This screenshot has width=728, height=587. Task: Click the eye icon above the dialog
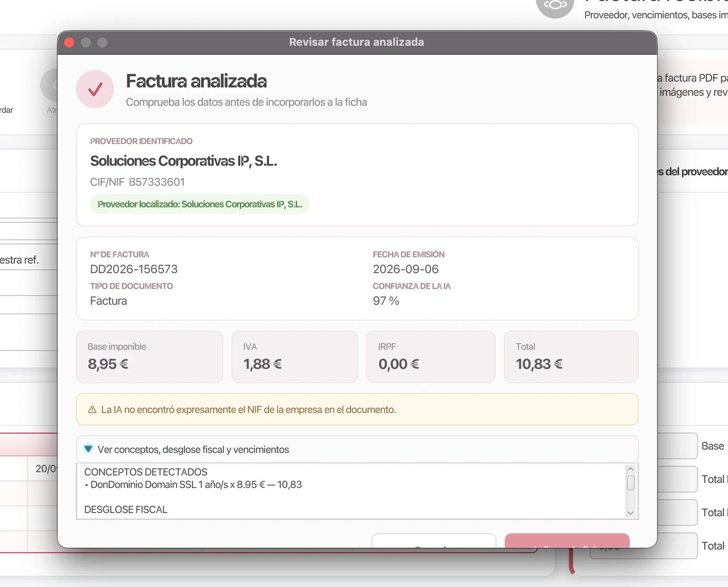click(555, 6)
